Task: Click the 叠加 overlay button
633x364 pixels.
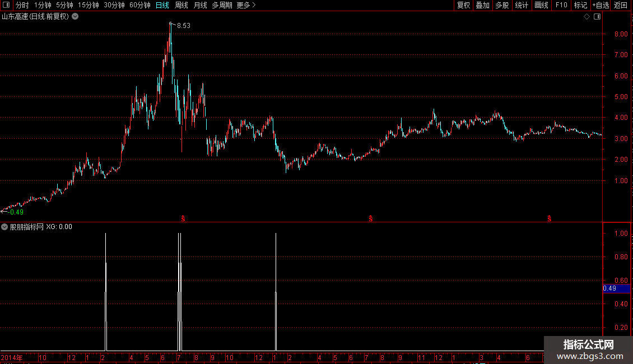Action: pos(482,5)
